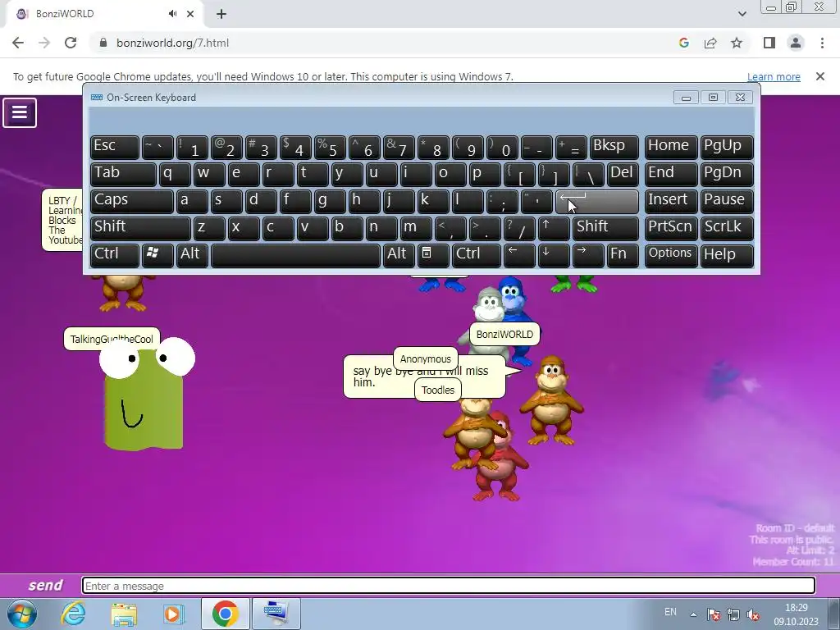840x630 pixels.
Task: Click the Del key
Action: tap(623, 174)
